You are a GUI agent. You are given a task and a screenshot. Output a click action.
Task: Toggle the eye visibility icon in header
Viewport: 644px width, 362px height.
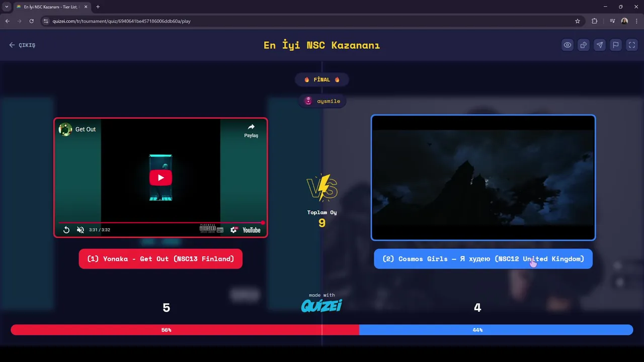click(x=568, y=45)
